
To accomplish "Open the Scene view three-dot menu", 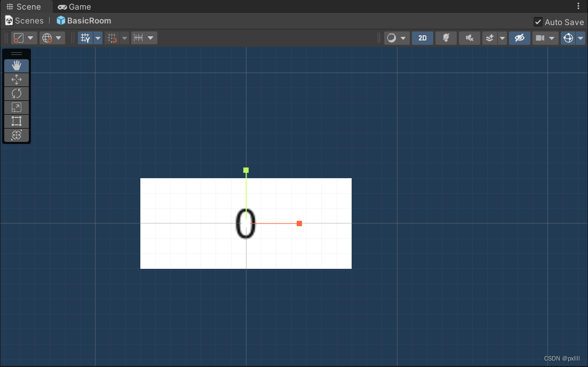I will pyautogui.click(x=578, y=6).
